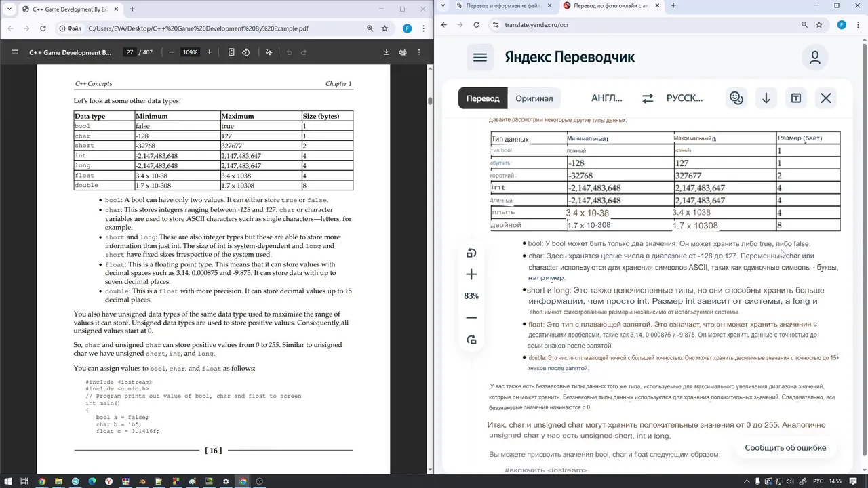Open the PDF viewer more actions menu

(420, 52)
